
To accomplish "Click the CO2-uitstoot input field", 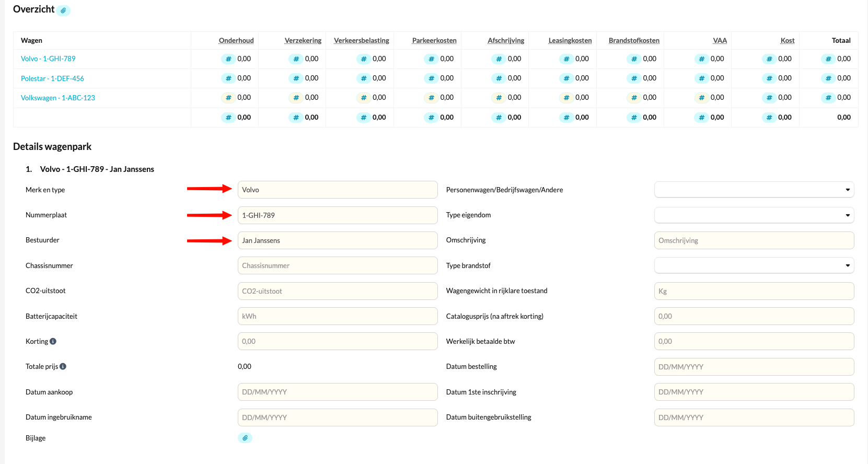I will 338,291.
